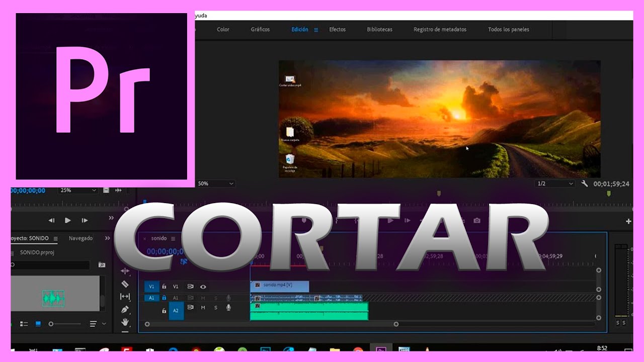Screen dimensions: 644x362
Task: Open the Proyecto: SONIDO panel menu
Action: pos(56,239)
